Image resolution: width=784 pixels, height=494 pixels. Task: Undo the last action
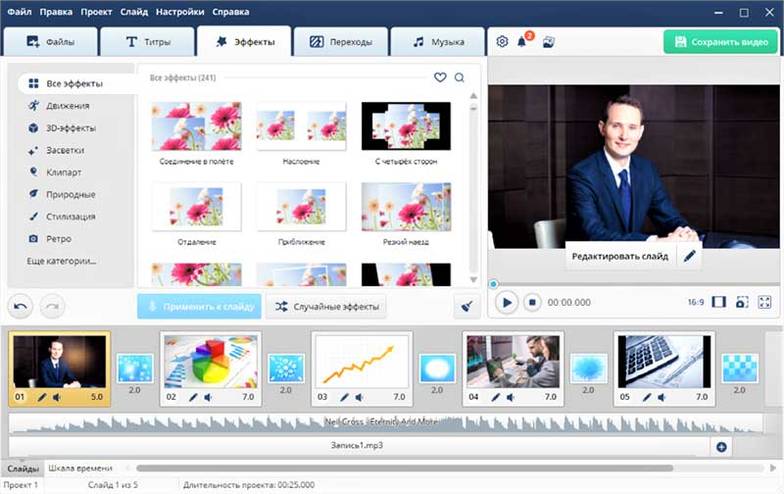click(x=20, y=306)
